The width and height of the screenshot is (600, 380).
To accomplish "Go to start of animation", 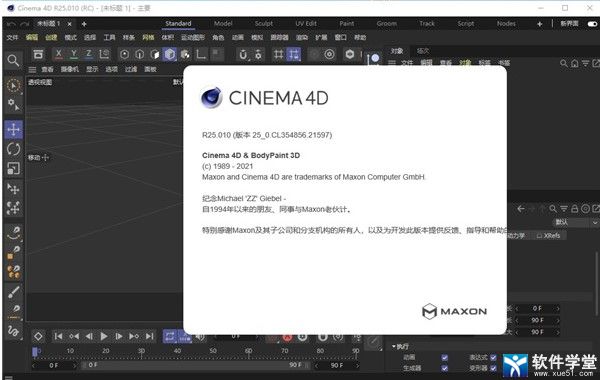I will (x=58, y=336).
